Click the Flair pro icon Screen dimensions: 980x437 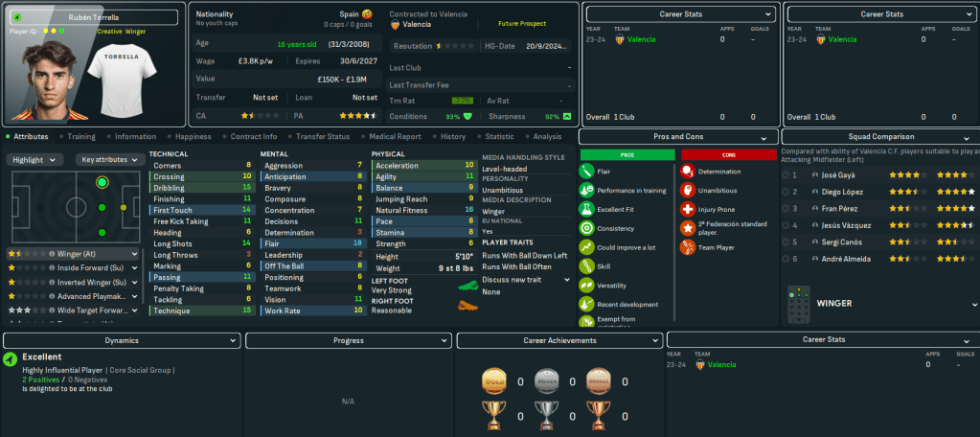(586, 172)
